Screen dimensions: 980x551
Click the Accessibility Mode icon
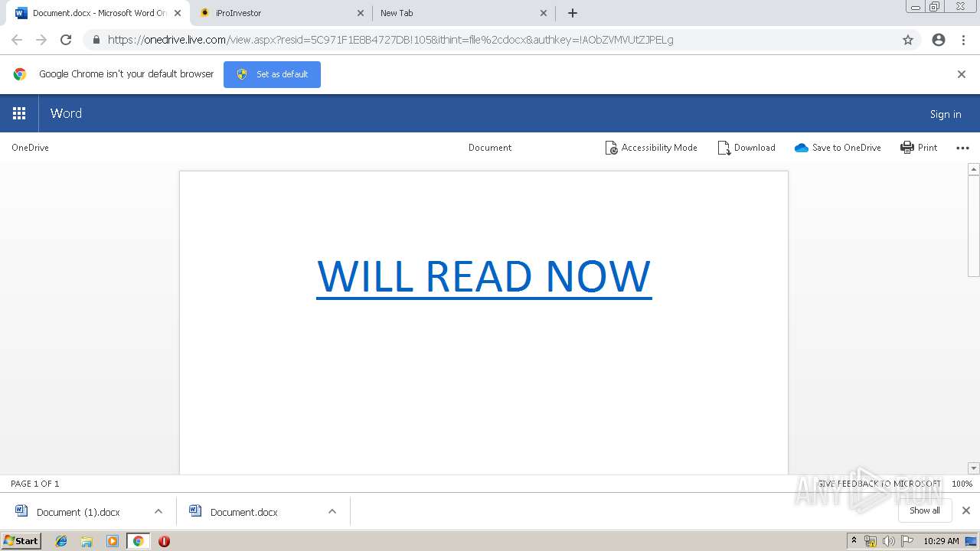[x=611, y=148]
